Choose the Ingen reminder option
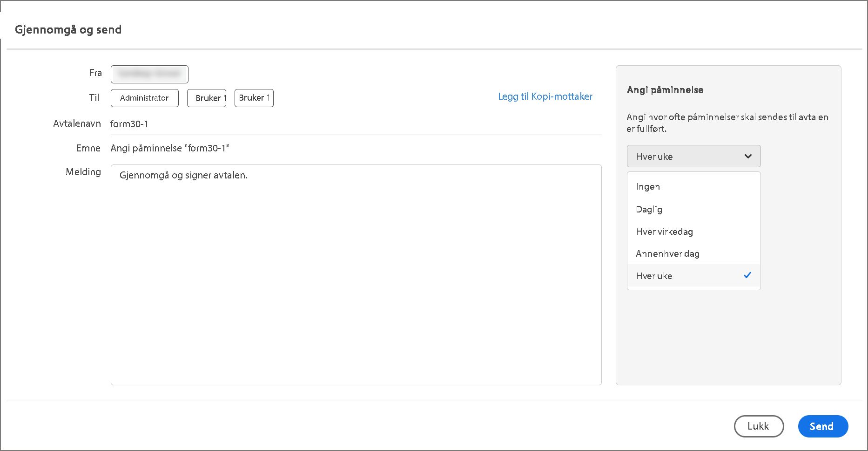The height and width of the screenshot is (451, 868). pos(648,187)
